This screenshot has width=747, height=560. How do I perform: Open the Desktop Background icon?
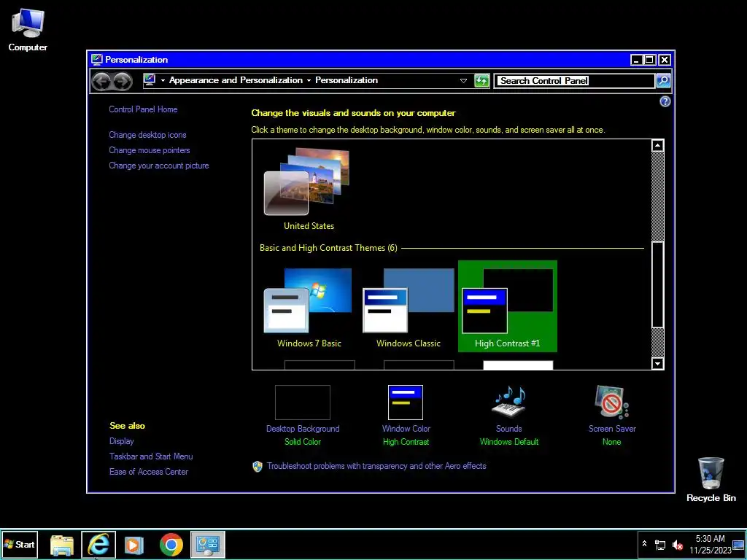click(x=303, y=402)
